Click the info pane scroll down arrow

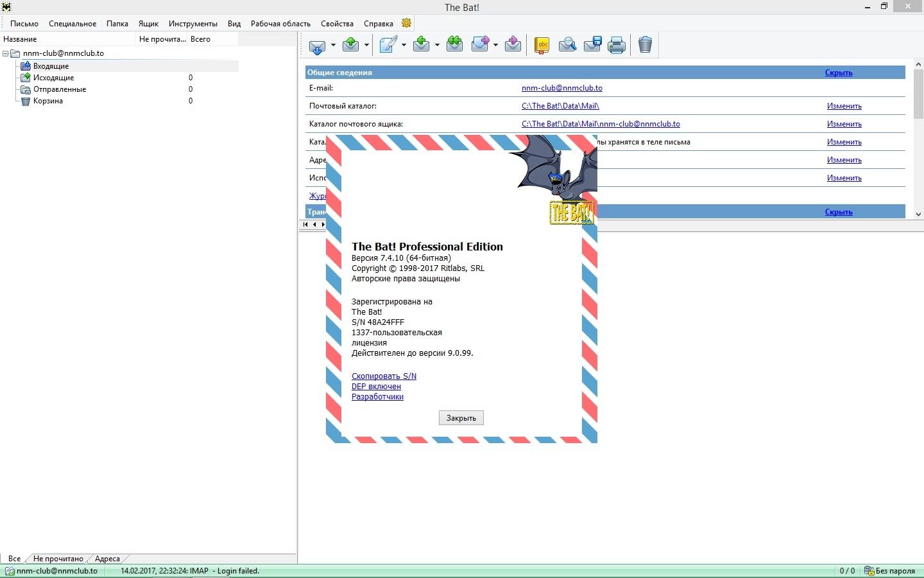pos(918,215)
